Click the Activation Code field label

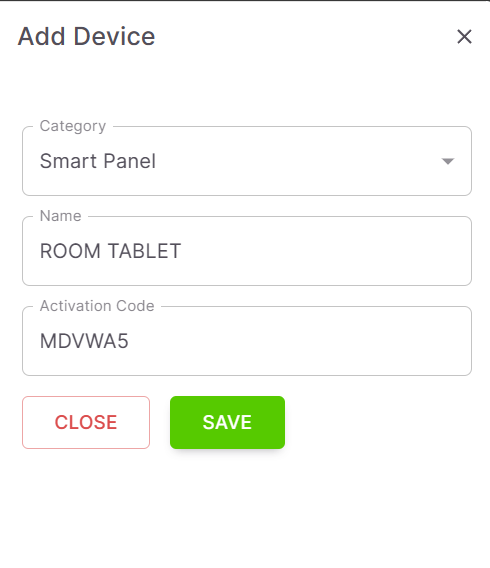tap(97, 306)
